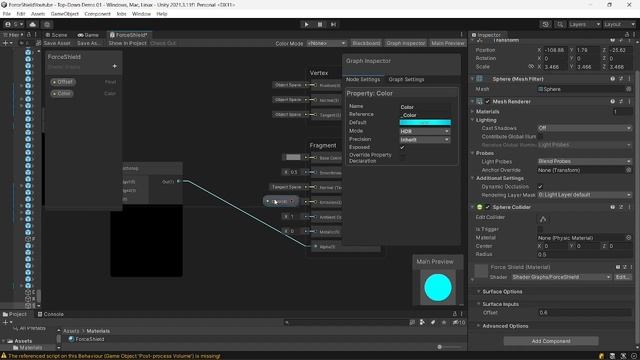
Task: Open the Color Mode dropdown
Action: pos(326,43)
